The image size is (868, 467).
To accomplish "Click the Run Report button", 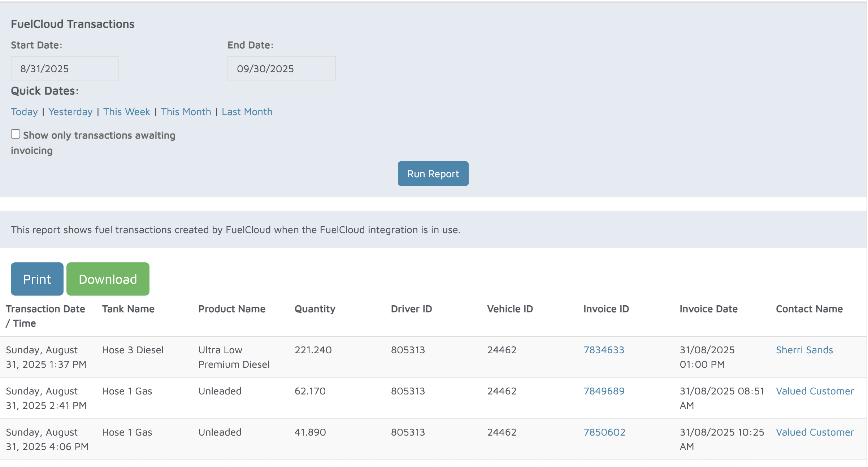I will [x=433, y=174].
